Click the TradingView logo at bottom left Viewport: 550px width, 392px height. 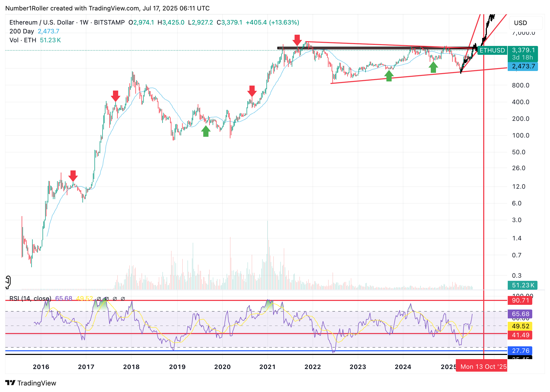pyautogui.click(x=31, y=383)
